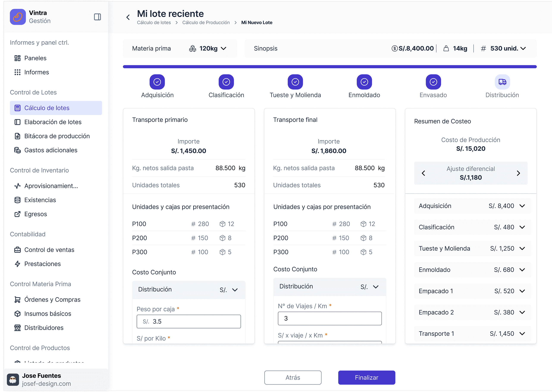Image resolution: width=552 pixels, height=392 pixels.
Task: Open Órdenes y Compras menu item
Action: tap(56, 300)
